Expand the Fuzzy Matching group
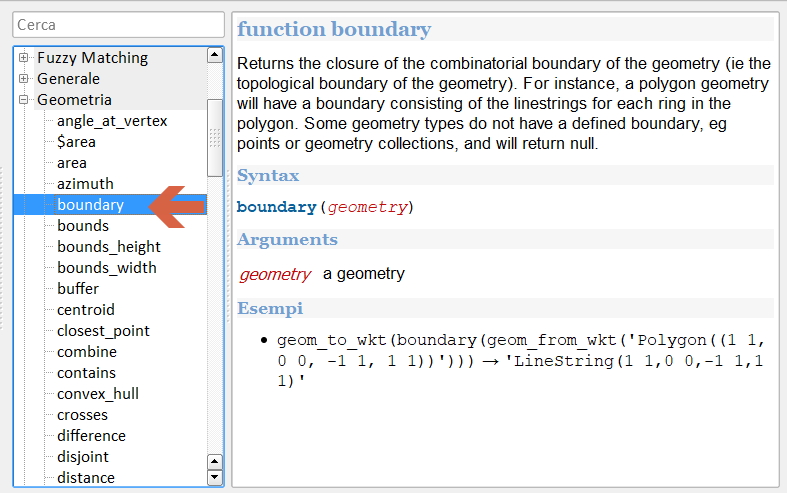 [24, 58]
